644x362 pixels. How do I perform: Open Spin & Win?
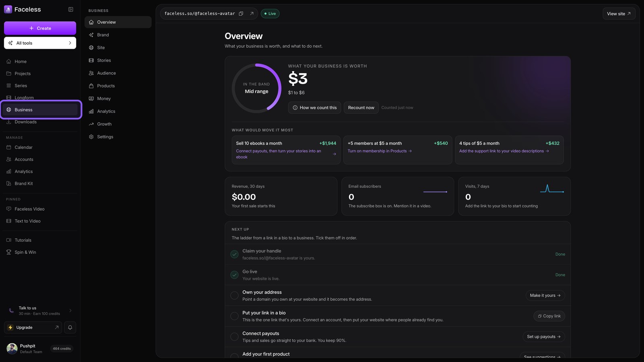(x=40, y=252)
